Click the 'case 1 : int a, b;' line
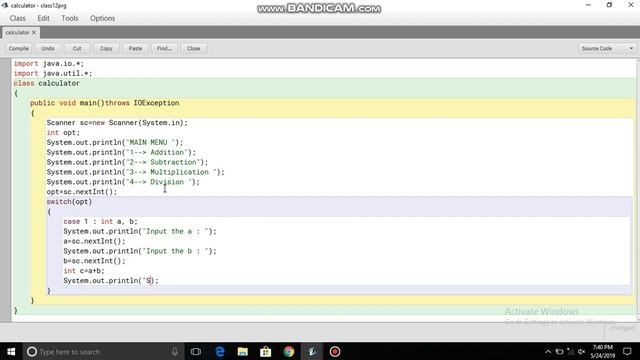The image size is (640, 360). pos(100,222)
